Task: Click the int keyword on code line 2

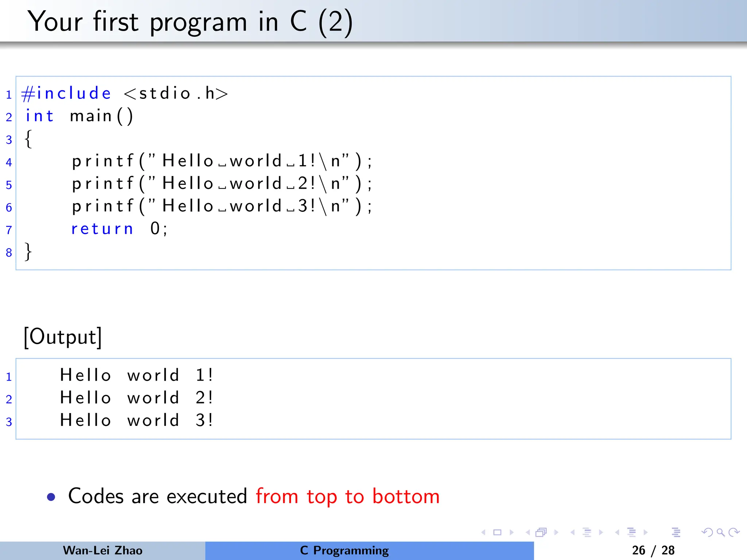Action: point(39,116)
